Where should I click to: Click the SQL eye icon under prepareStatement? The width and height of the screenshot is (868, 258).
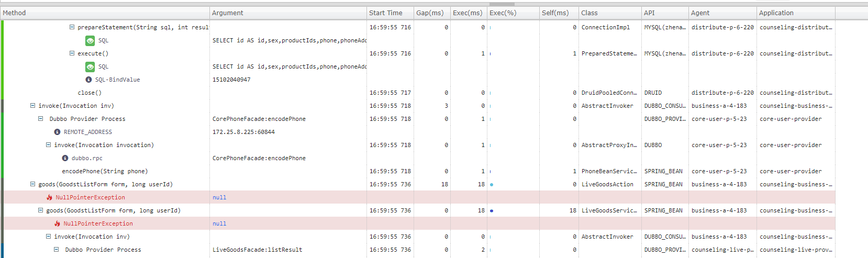point(90,40)
